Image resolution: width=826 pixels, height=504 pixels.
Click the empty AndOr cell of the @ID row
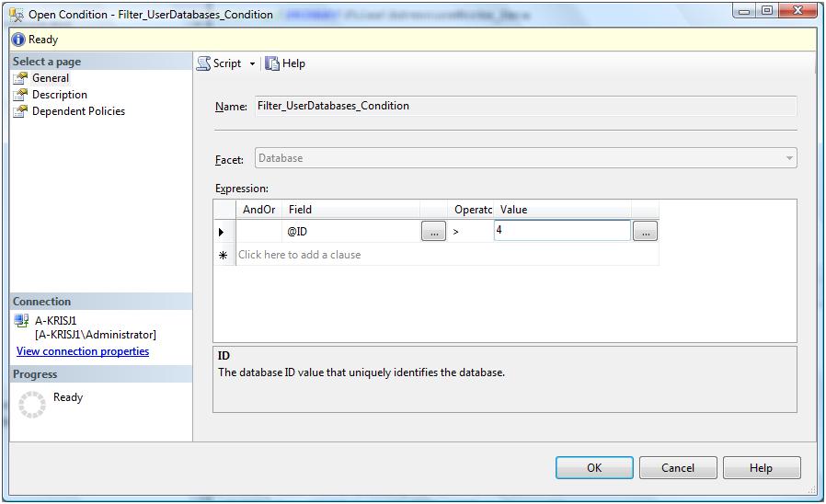[x=258, y=231]
